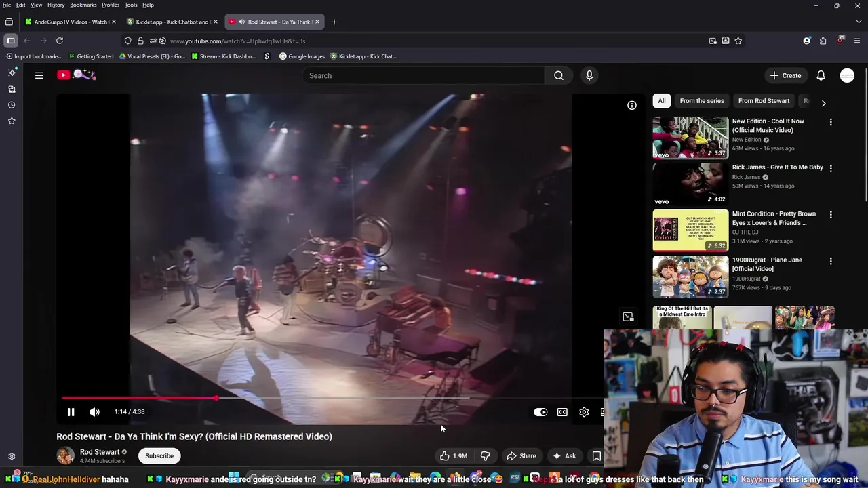Open Stream - Kick Dashboard bookmark

point(223,56)
